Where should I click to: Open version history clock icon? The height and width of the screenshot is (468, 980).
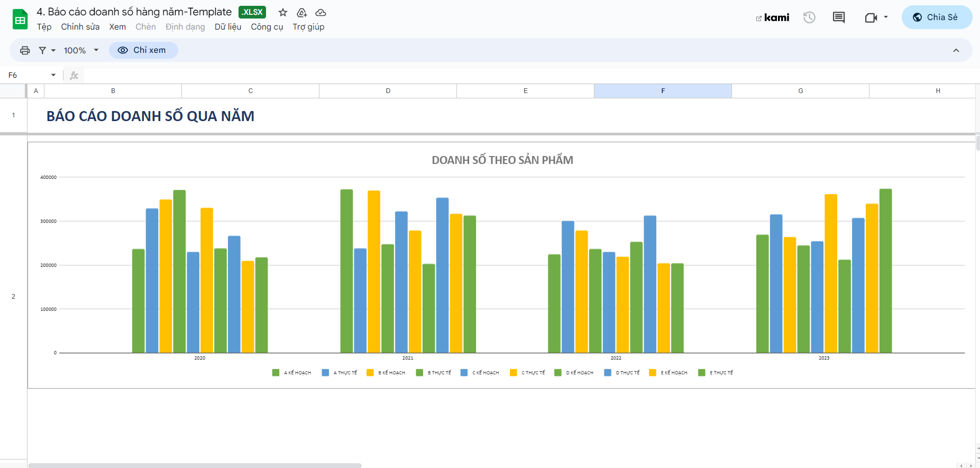click(809, 17)
